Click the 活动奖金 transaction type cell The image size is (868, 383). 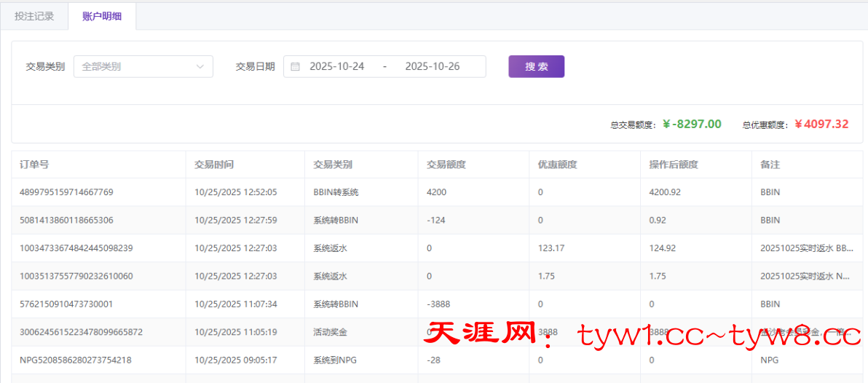click(x=330, y=332)
